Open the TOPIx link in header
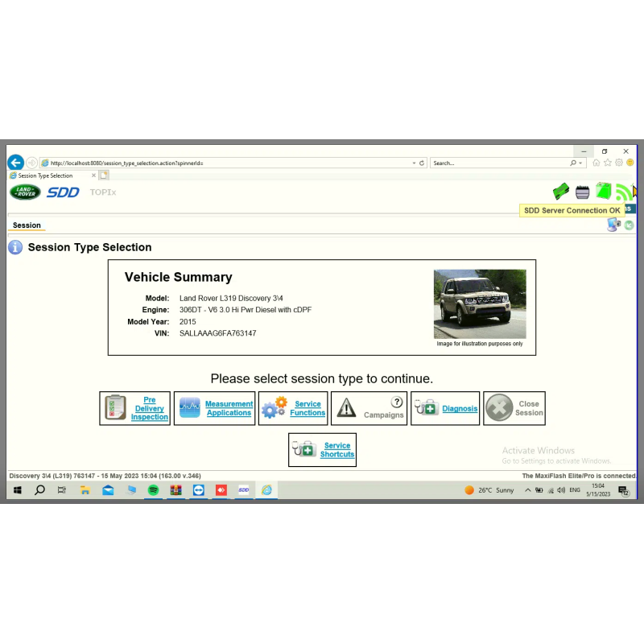The height and width of the screenshot is (644, 644). [103, 192]
